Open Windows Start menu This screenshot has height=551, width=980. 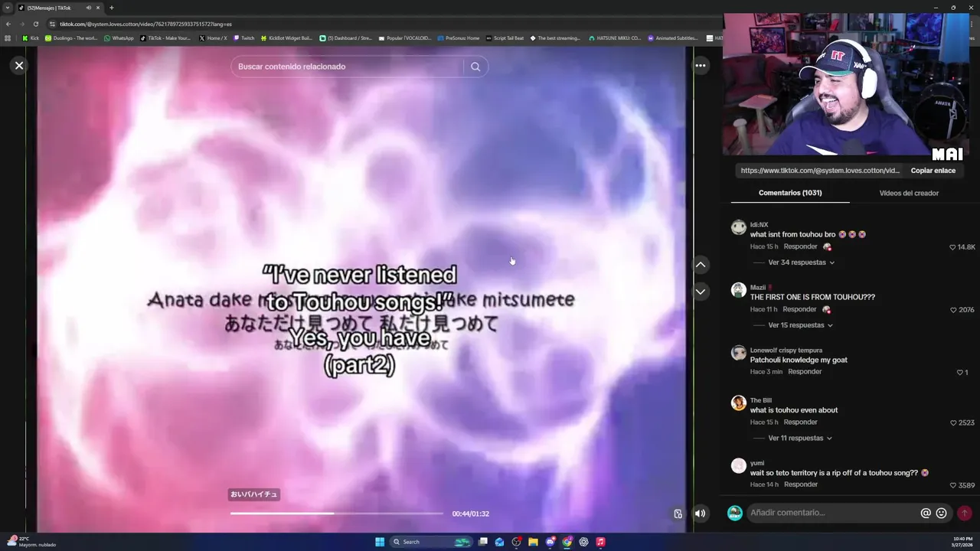pos(380,542)
